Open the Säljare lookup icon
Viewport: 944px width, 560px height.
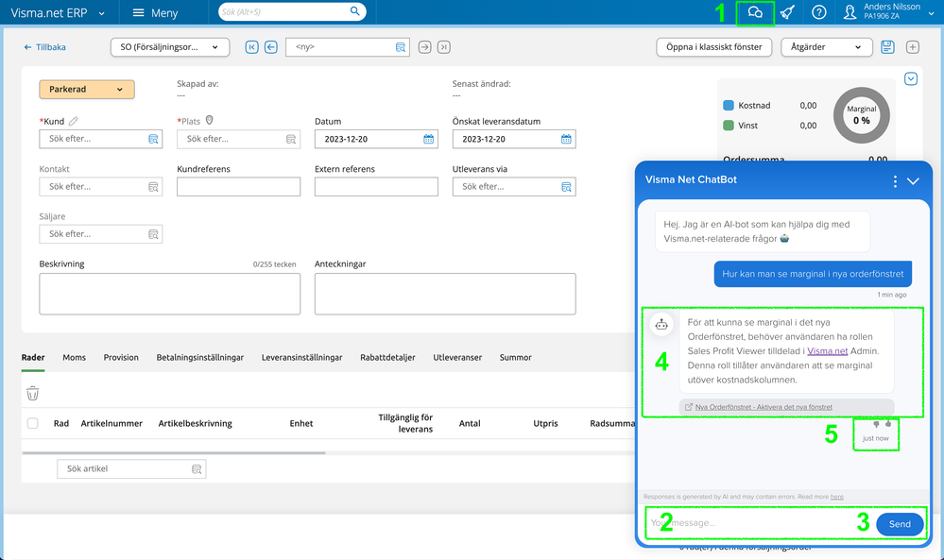(x=153, y=234)
